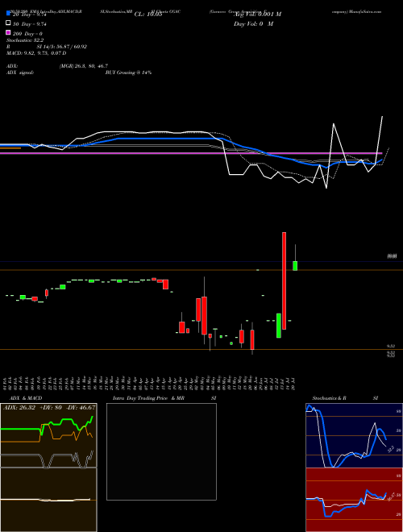
Task: Select the Stochastics 82.2 reading text
Action: [25, 40]
